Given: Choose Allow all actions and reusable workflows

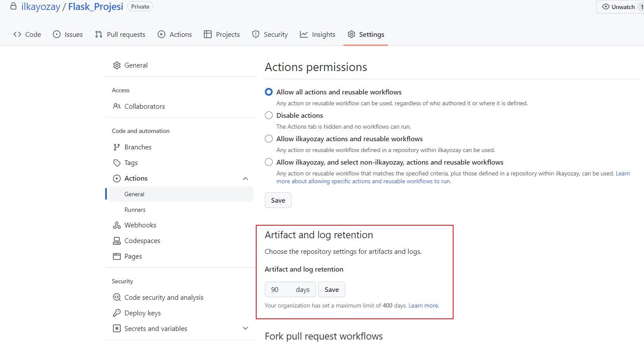Looking at the screenshot, I should [269, 92].
